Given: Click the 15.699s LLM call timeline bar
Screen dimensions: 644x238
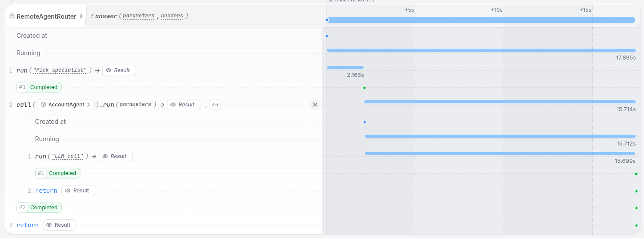Looking at the screenshot, I should [x=500, y=153].
